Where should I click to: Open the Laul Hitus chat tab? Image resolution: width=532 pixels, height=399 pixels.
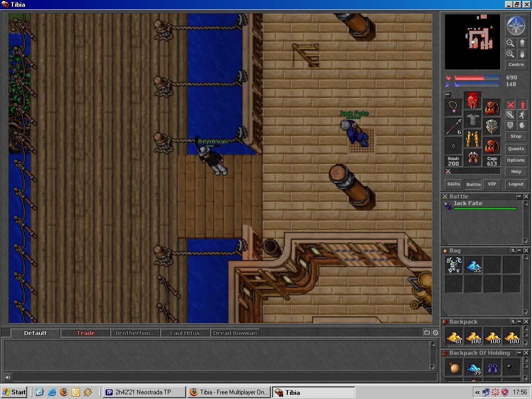(x=185, y=333)
